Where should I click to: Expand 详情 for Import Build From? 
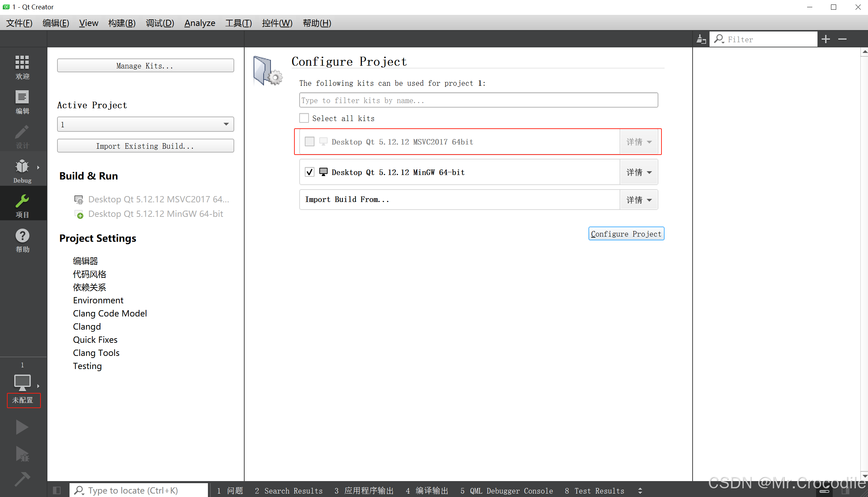(x=639, y=200)
